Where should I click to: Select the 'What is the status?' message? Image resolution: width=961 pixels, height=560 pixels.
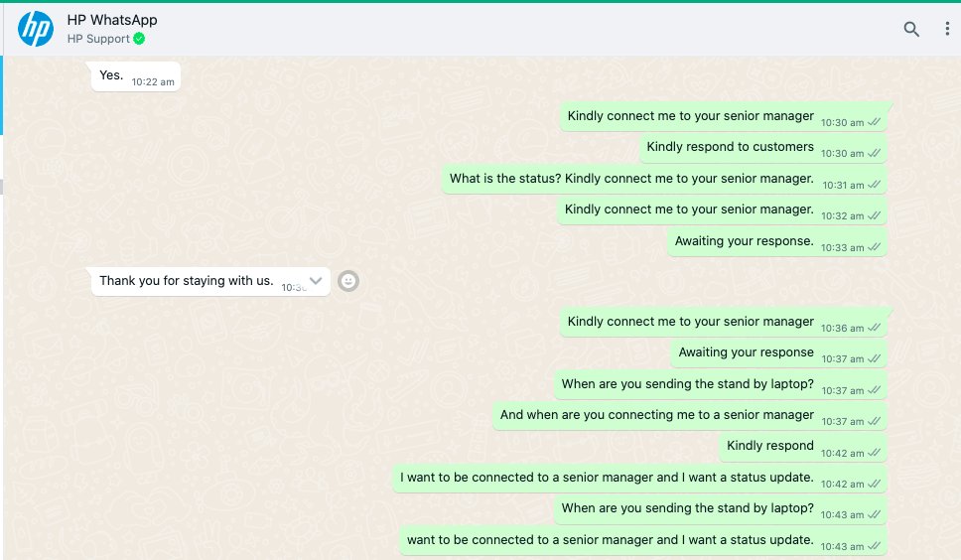point(664,179)
